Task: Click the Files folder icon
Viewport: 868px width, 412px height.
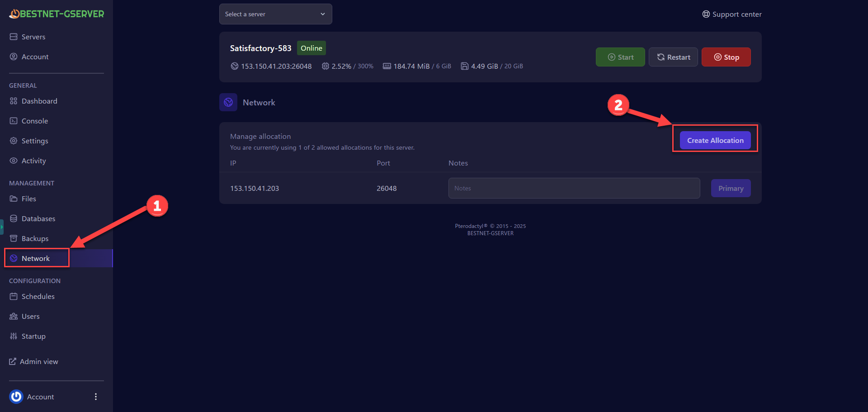Action: point(14,199)
